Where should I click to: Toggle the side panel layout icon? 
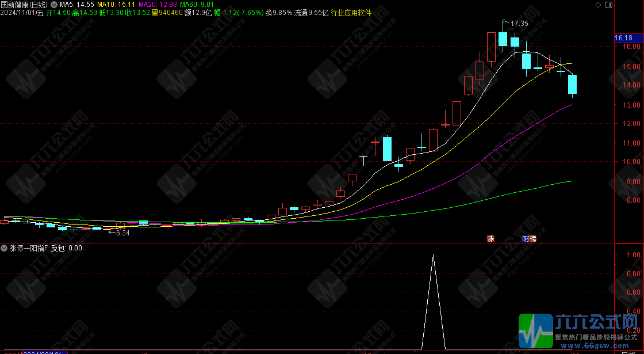609,5
